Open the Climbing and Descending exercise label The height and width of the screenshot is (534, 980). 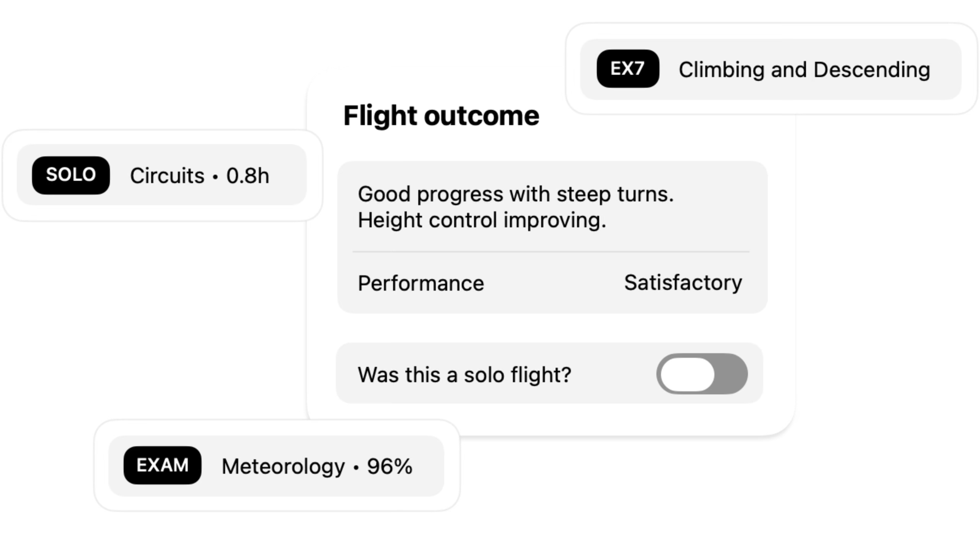point(804,70)
